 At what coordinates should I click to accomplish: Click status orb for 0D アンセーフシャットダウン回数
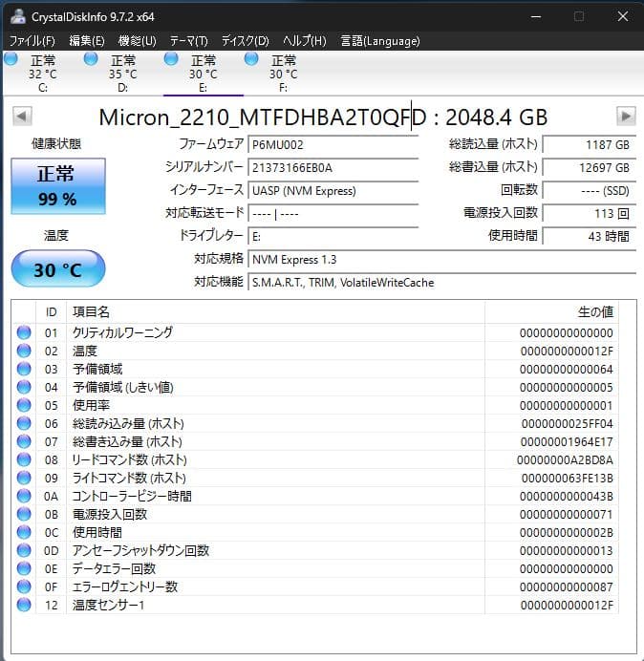(24, 550)
